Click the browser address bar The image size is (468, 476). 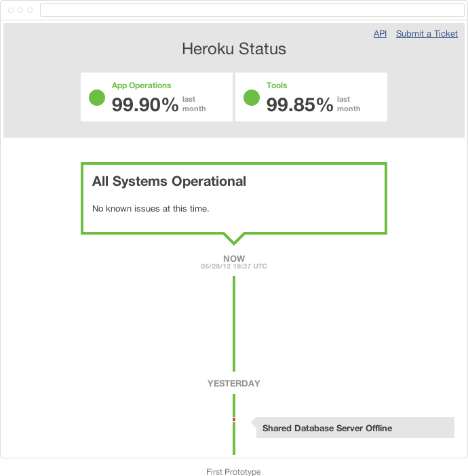(252, 10)
